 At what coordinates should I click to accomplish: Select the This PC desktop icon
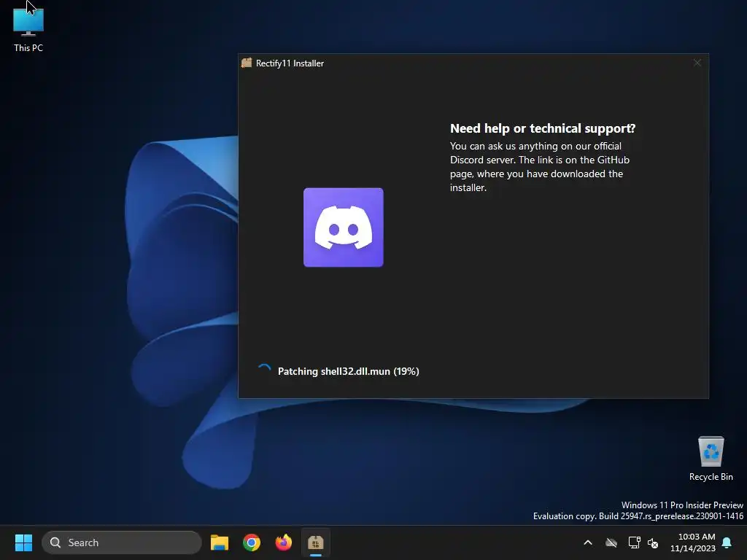click(x=28, y=29)
